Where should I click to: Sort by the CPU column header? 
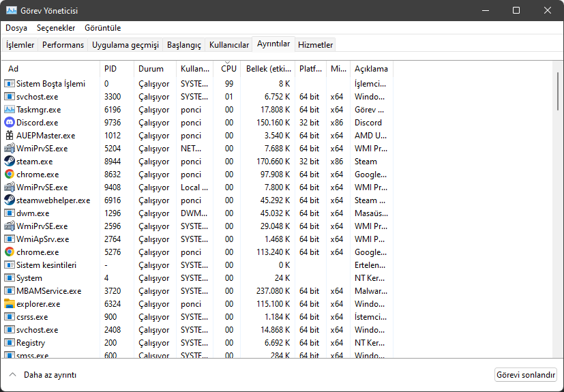[226, 69]
